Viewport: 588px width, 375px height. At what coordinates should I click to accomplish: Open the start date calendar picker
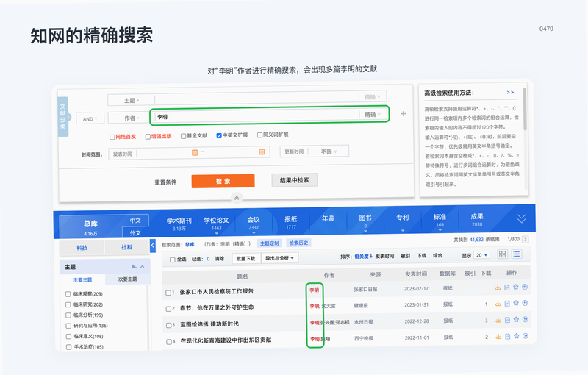pos(195,152)
